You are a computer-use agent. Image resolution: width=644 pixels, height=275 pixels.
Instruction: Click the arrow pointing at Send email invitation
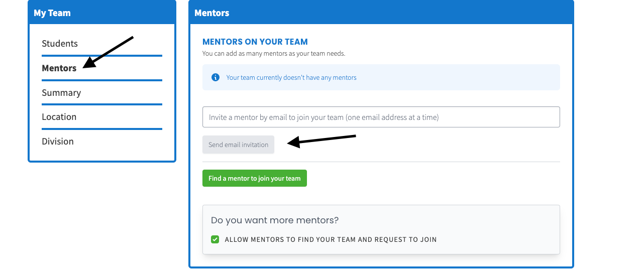pos(321,140)
